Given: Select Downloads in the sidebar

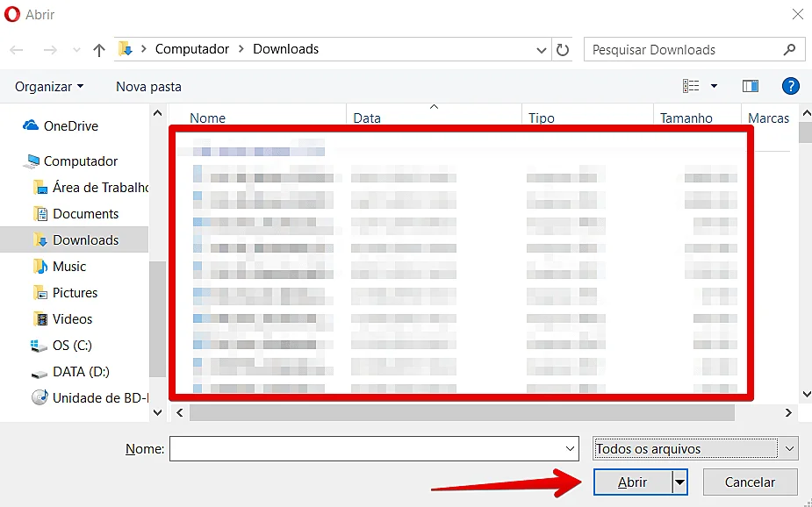Looking at the screenshot, I should (x=85, y=240).
